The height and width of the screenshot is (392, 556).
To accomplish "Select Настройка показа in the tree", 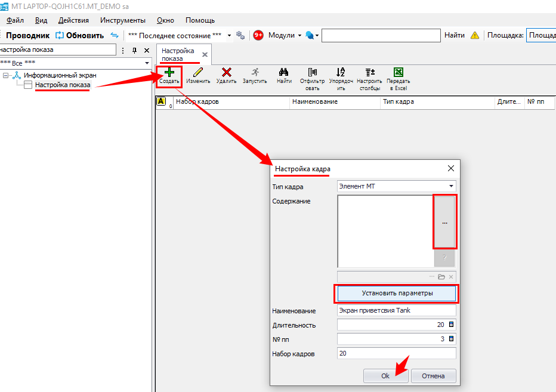I will click(63, 85).
